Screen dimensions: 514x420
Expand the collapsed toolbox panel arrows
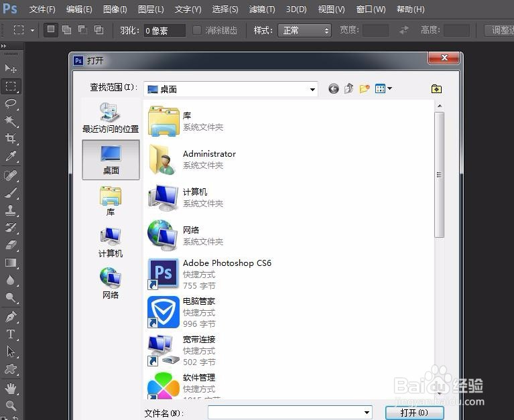[3, 46]
